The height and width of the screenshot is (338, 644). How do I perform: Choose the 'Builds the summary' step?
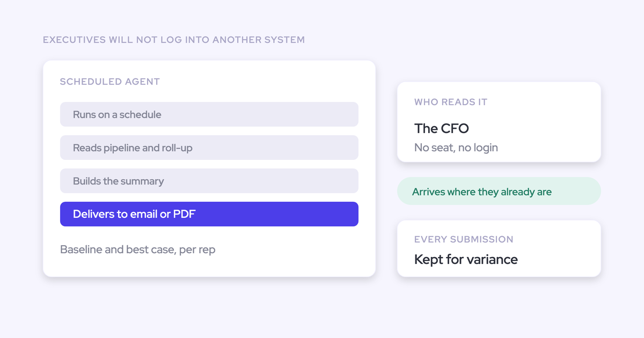click(x=209, y=181)
